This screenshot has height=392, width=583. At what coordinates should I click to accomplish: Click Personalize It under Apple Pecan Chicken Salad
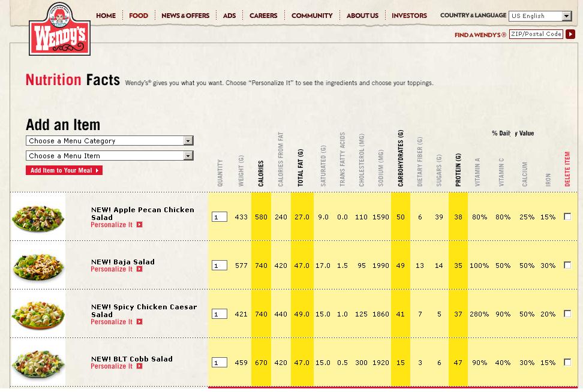[112, 225]
